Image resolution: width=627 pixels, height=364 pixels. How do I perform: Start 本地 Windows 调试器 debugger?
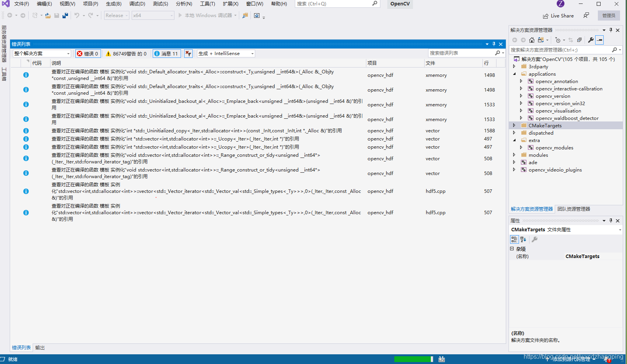pyautogui.click(x=207, y=16)
